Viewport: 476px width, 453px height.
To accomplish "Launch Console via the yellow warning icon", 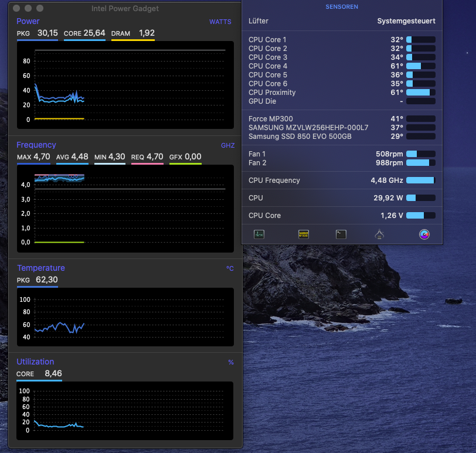I will click(304, 234).
